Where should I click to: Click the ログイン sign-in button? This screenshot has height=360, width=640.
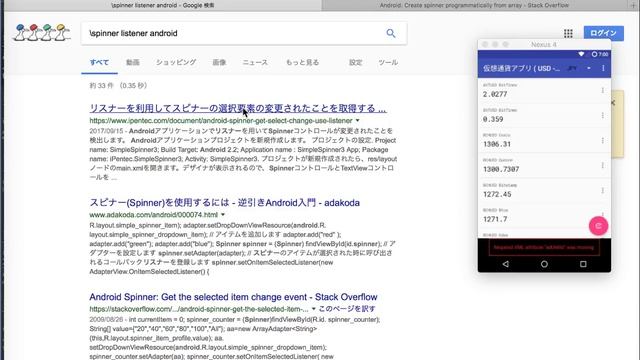tap(603, 33)
